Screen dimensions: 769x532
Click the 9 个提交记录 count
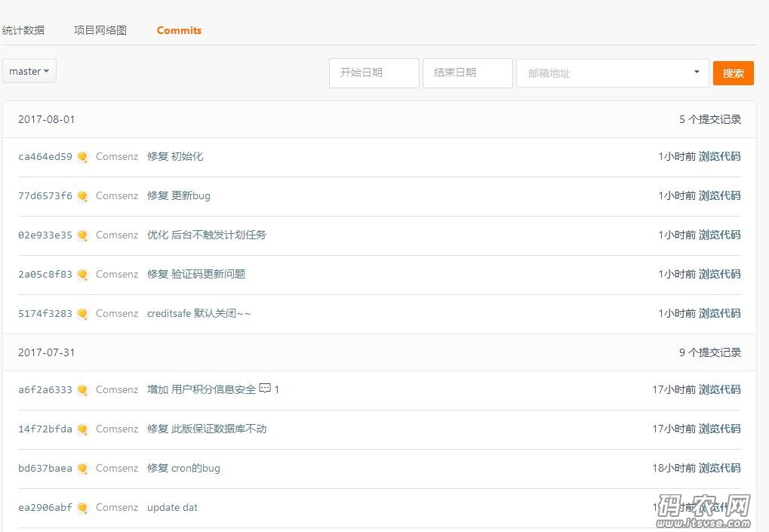[709, 352]
